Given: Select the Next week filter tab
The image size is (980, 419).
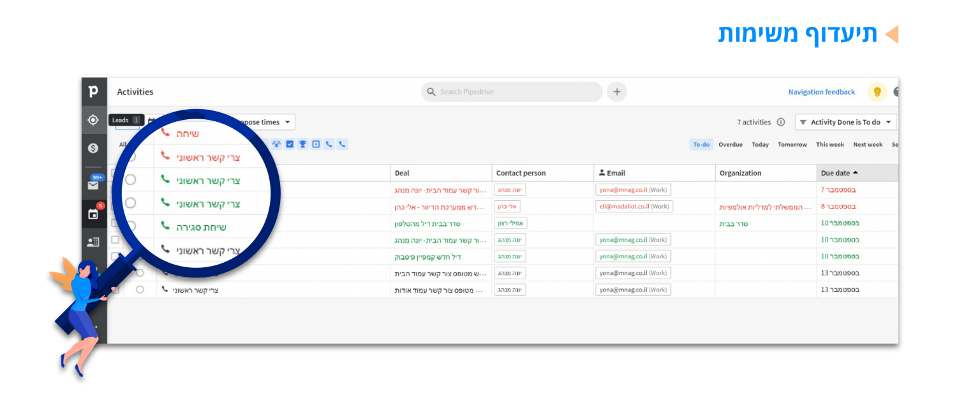Looking at the screenshot, I should tap(868, 145).
